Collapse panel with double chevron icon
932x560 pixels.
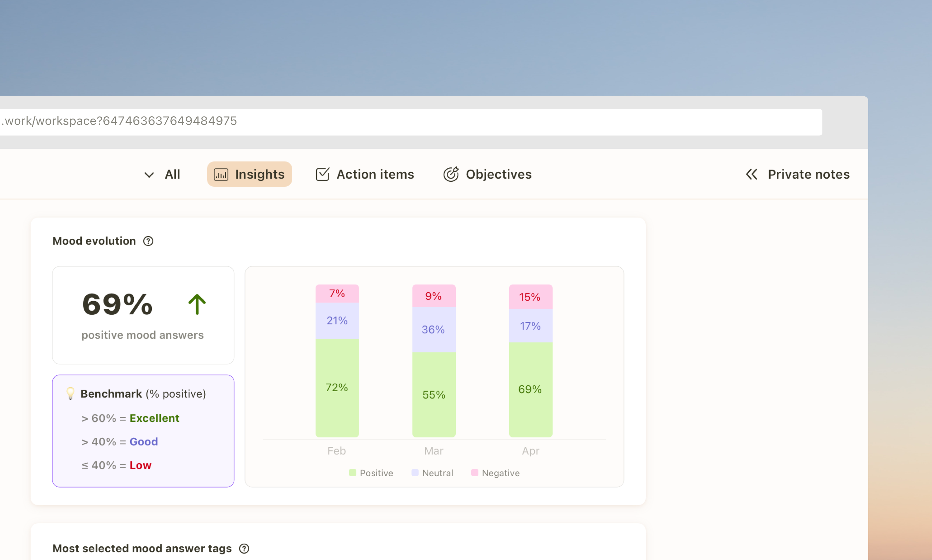[751, 174]
